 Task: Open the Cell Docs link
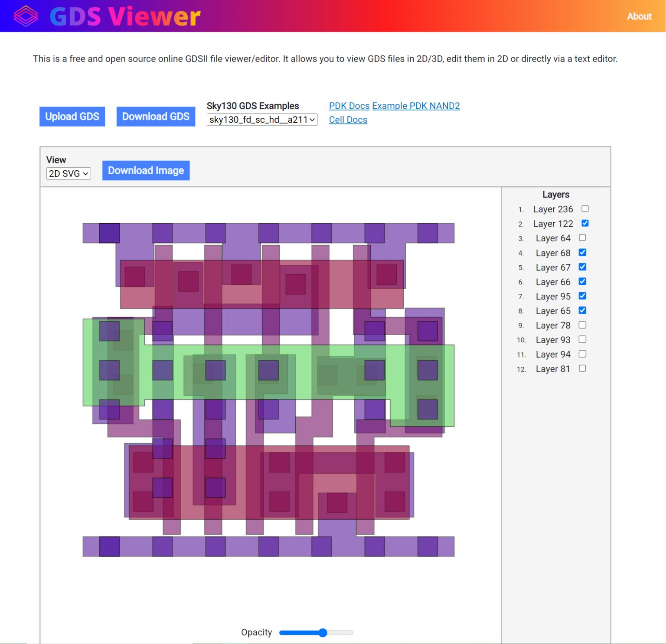coord(348,120)
